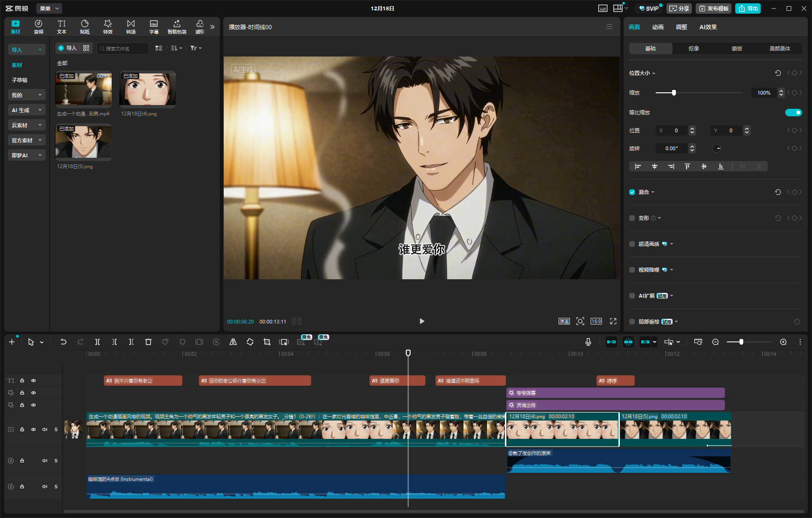Play the preview video
Screen dimensions: 812x518
422,321
